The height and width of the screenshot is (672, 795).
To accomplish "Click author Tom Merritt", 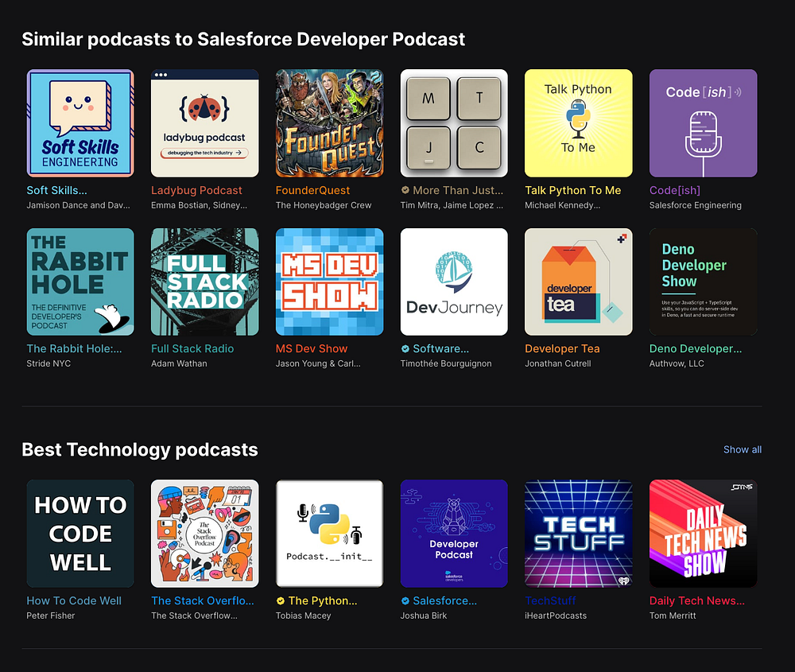I will [x=673, y=616].
